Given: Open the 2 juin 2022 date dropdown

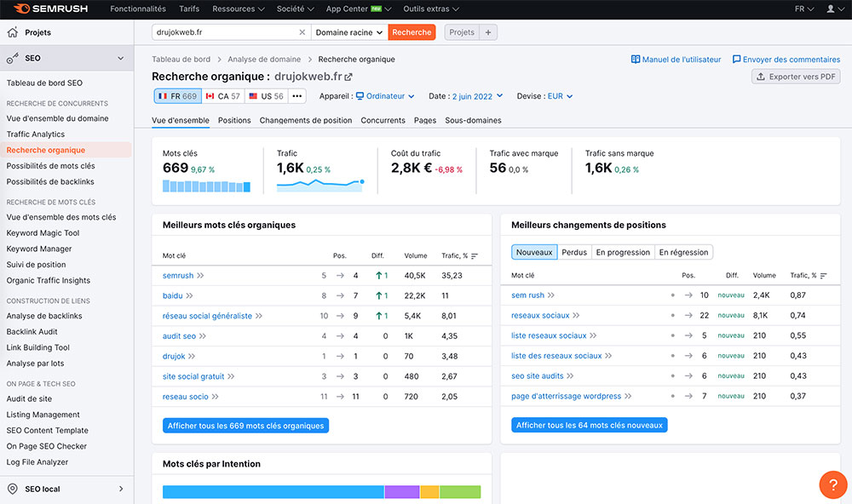Looking at the screenshot, I should coord(478,96).
